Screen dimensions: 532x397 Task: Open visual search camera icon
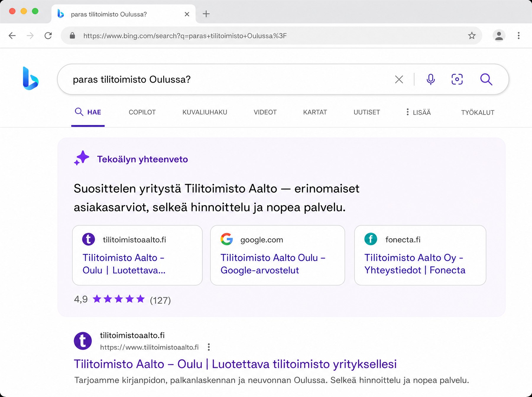point(457,79)
